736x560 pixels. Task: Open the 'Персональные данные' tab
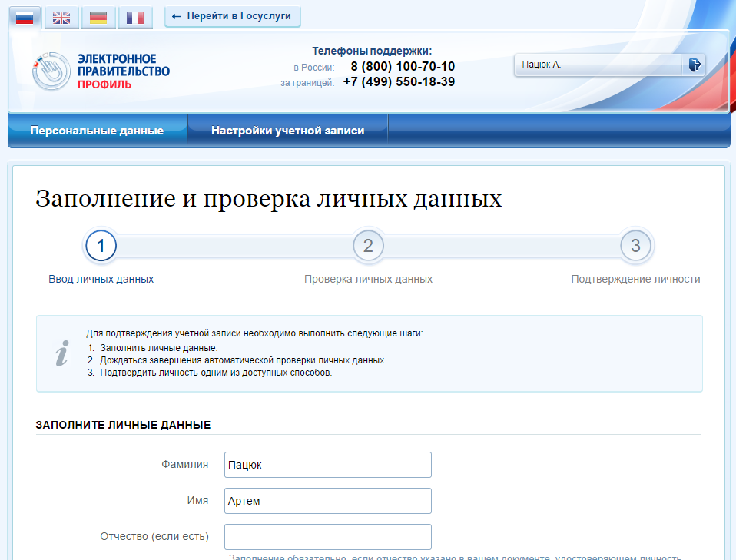[x=97, y=131]
